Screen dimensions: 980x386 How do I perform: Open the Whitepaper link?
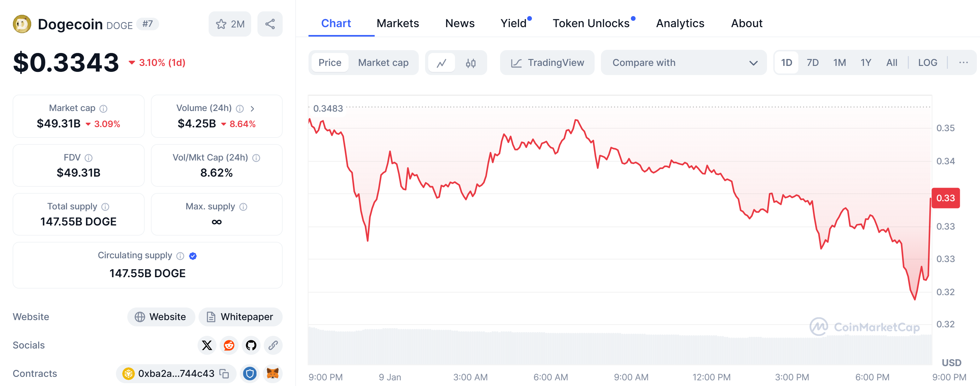240,317
